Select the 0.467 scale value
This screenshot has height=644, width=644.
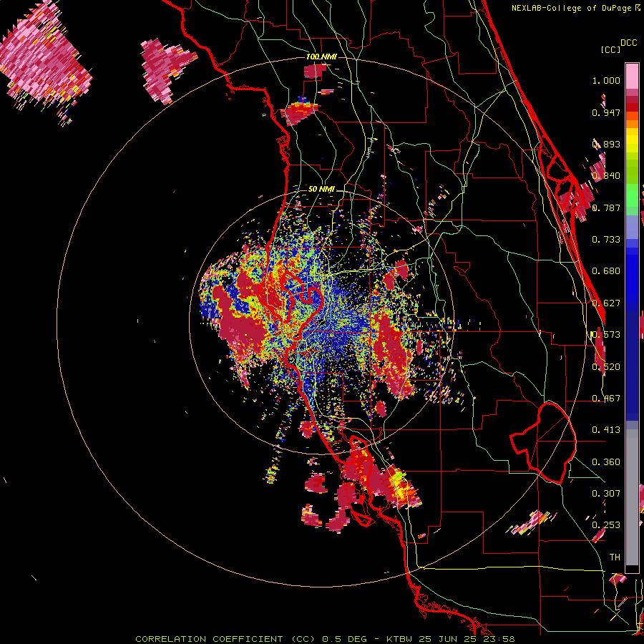(606, 399)
